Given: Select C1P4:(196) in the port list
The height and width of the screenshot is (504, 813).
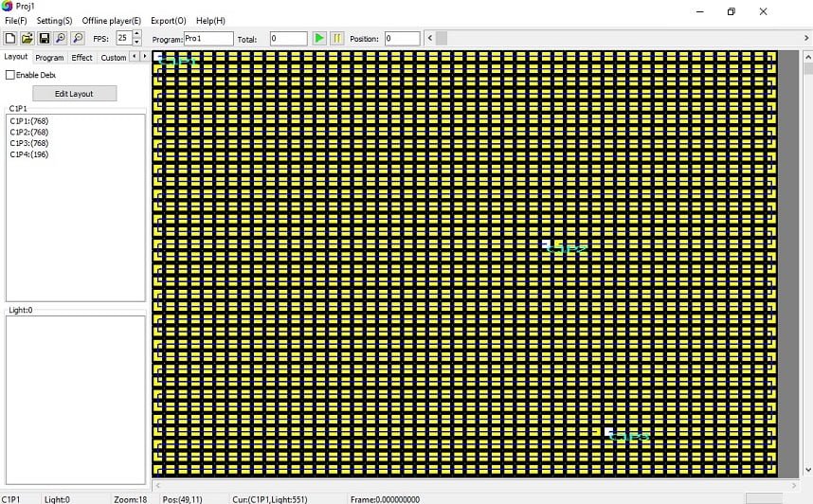Looking at the screenshot, I should point(29,154).
